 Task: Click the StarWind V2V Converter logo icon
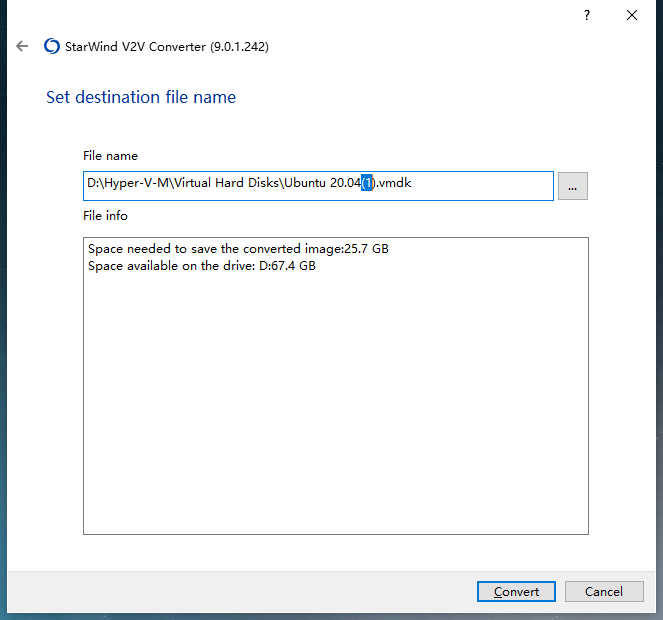click(x=52, y=46)
